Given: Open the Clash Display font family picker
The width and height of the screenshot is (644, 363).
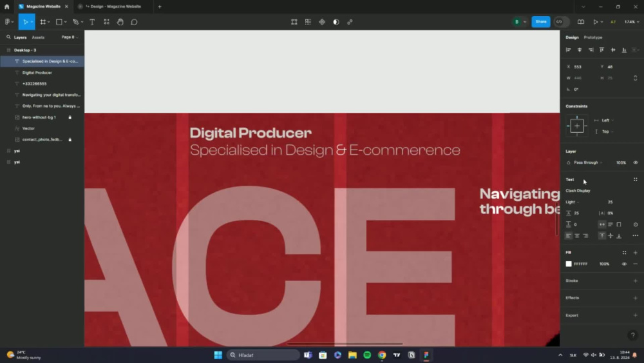Looking at the screenshot, I should pos(578,191).
